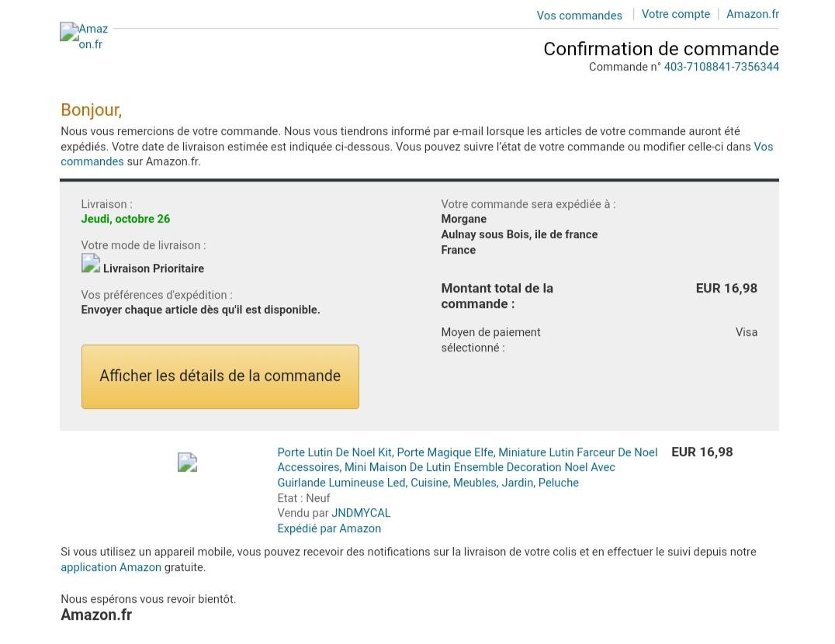Open the "application Amazon" link
The image size is (835, 644).
pos(111,567)
